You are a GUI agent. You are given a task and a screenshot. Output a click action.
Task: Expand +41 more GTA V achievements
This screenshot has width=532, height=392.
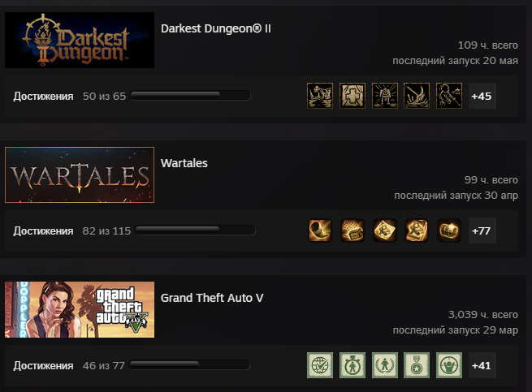tap(482, 365)
